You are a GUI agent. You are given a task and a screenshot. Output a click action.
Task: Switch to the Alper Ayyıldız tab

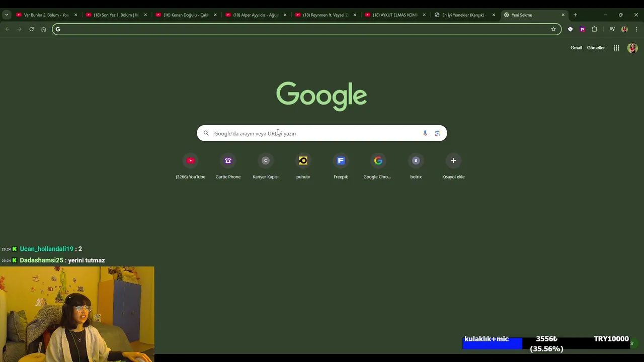256,15
